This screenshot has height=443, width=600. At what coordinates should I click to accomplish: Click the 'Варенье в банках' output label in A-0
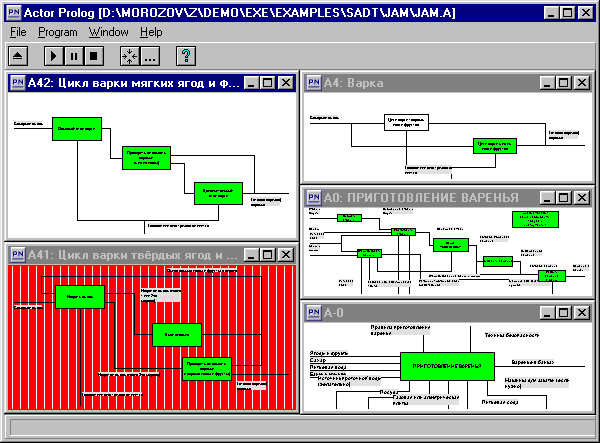click(533, 362)
